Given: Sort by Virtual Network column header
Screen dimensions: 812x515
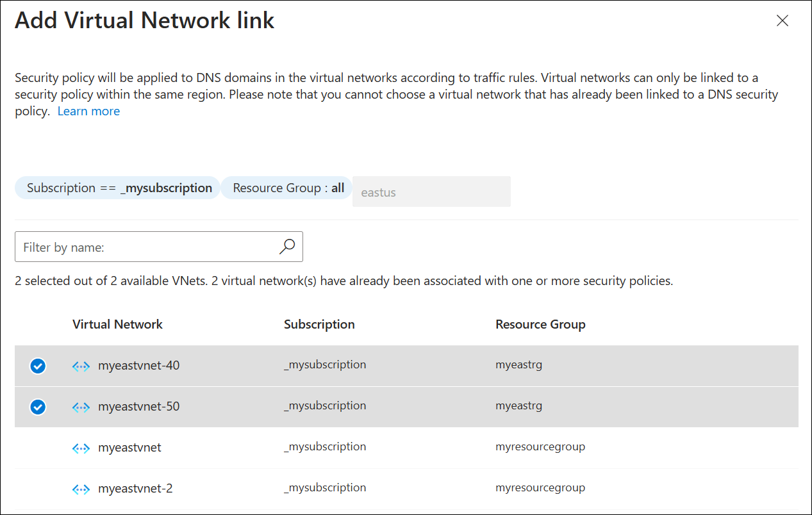Looking at the screenshot, I should 117,324.
